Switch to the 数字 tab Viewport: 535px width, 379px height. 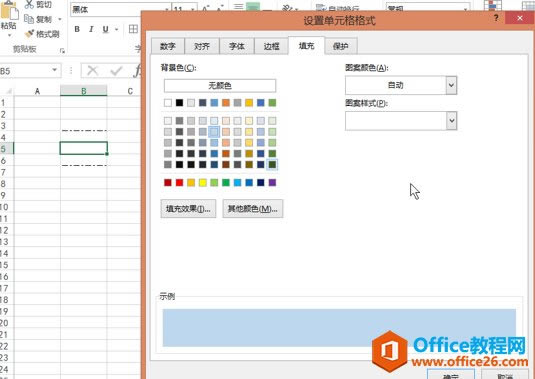tap(168, 46)
